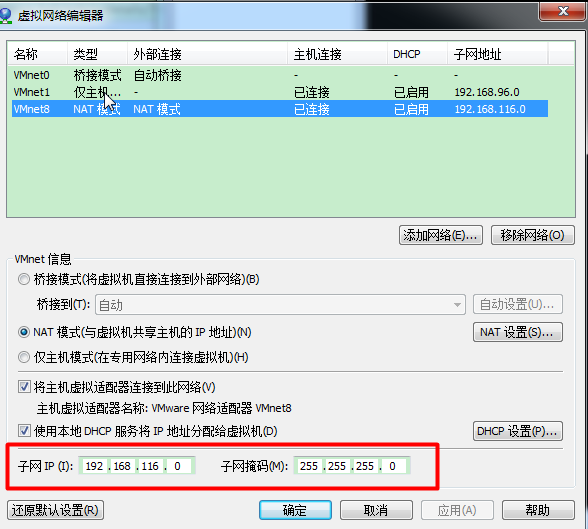Viewport: 588px width, 529px height.
Task: Click first octet 255 of 子网掩码
Action: [309, 466]
